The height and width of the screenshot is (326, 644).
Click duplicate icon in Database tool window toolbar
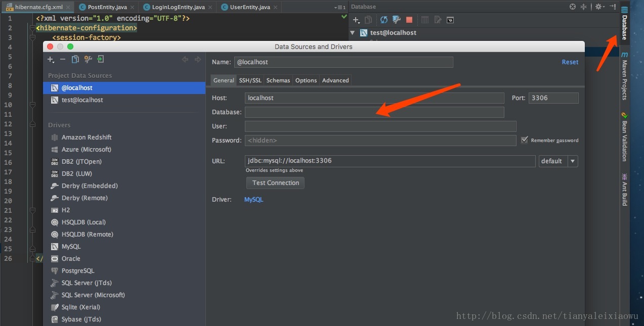(369, 20)
